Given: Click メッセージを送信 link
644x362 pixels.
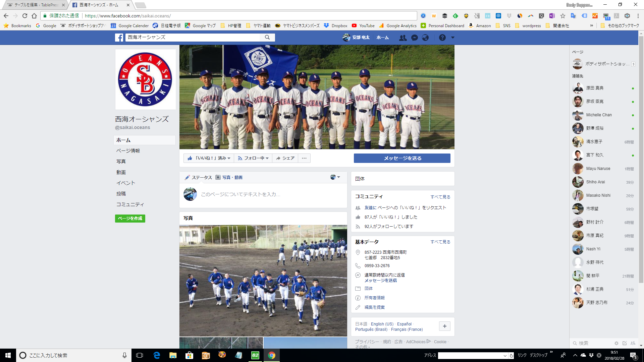Looking at the screenshot, I should [381, 281].
